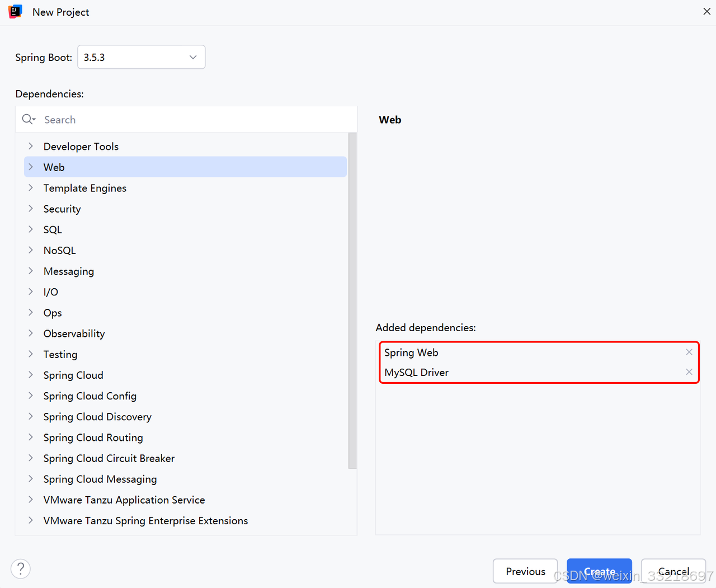Select Spring Web in added dependencies
Screen dimensions: 716x588
(x=539, y=352)
